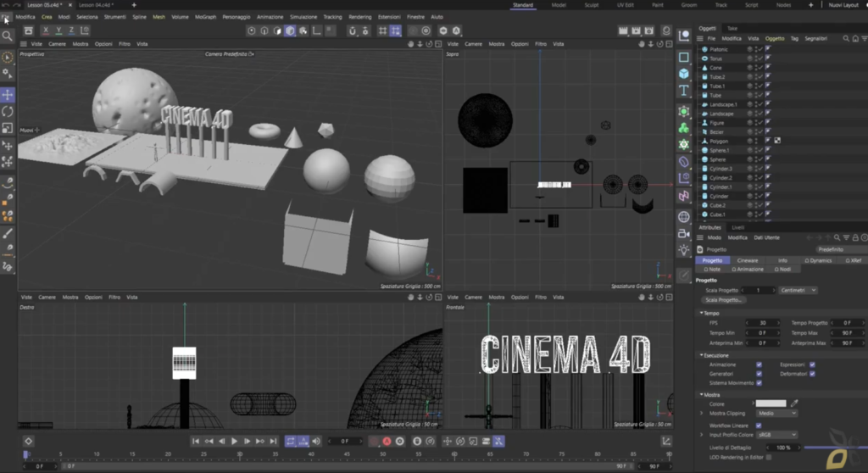Expand the Input Profilo Colore row arrow
Image resolution: width=868 pixels, height=473 pixels.
(702, 435)
